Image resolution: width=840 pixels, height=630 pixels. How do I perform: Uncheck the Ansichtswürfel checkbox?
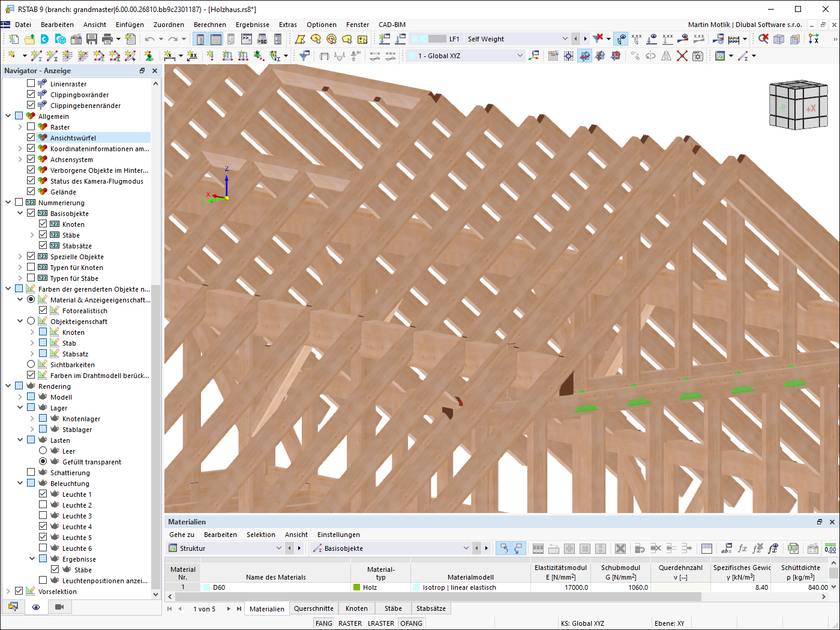[31, 137]
